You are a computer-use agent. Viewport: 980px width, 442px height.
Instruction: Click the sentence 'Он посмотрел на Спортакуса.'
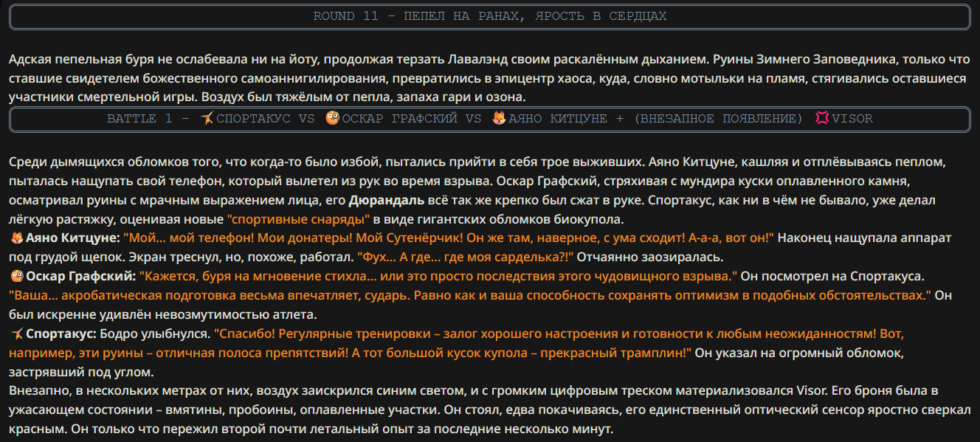[832, 277]
